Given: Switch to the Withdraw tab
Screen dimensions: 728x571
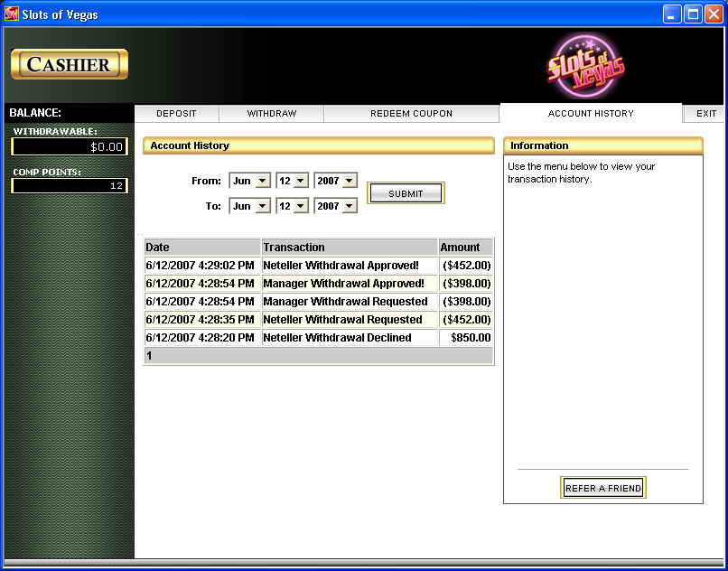Looking at the screenshot, I should tap(272, 114).
